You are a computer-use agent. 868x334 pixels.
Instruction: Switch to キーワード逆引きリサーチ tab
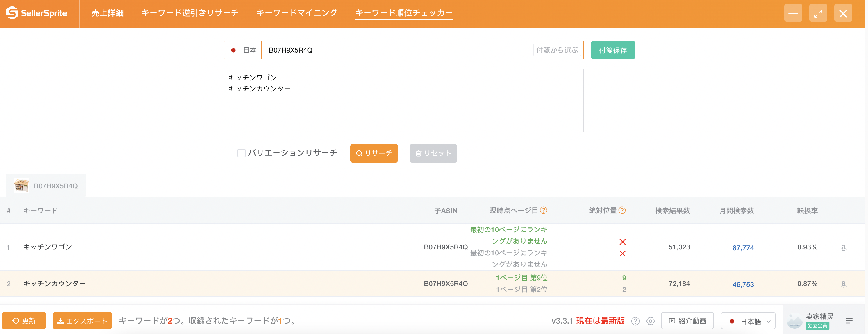(x=190, y=13)
